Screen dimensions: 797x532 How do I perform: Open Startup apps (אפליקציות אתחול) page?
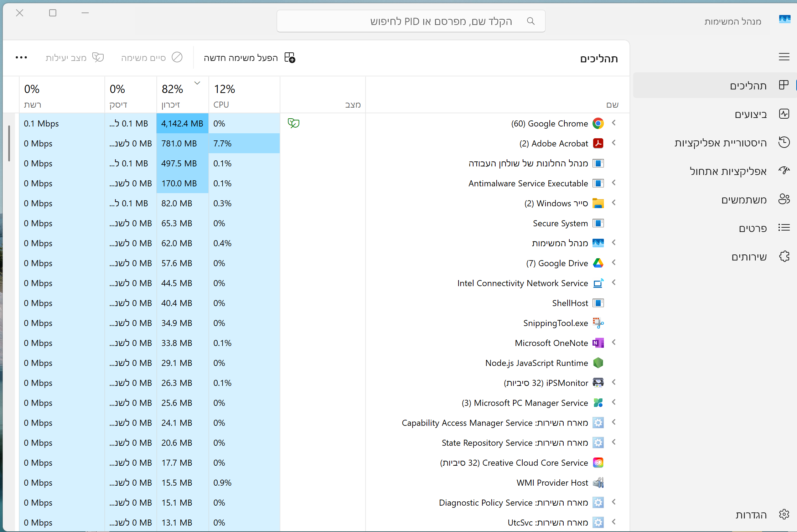[728, 171]
